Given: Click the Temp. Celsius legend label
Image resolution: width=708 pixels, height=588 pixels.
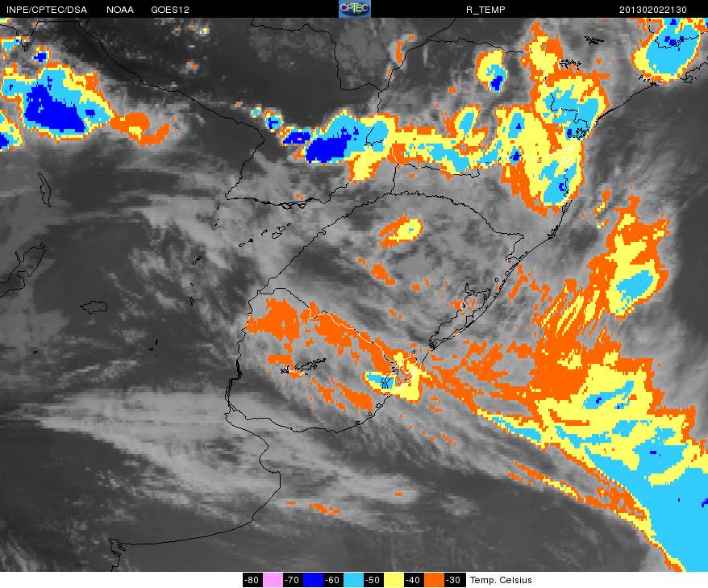Looking at the screenshot, I should pos(501,580).
